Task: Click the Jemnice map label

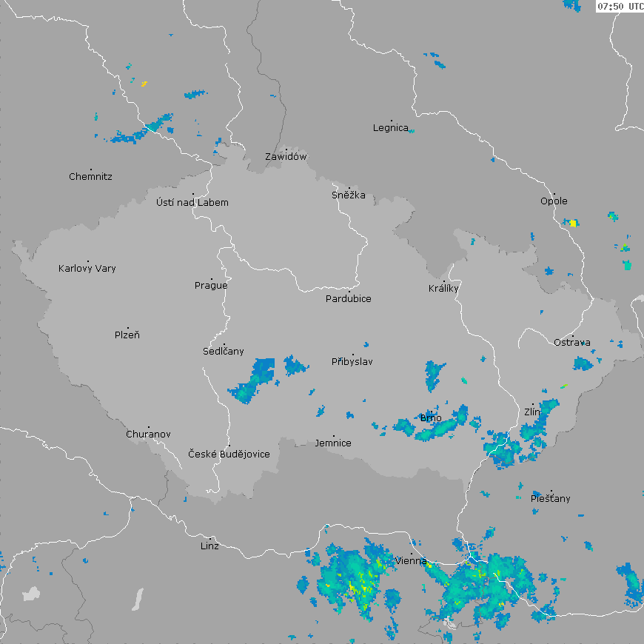Action: coord(333,443)
